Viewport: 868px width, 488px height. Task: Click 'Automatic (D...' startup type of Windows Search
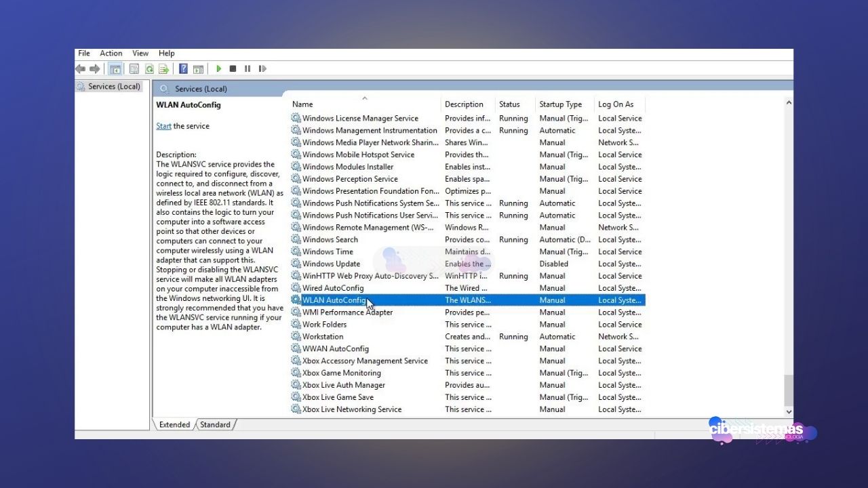(565, 239)
